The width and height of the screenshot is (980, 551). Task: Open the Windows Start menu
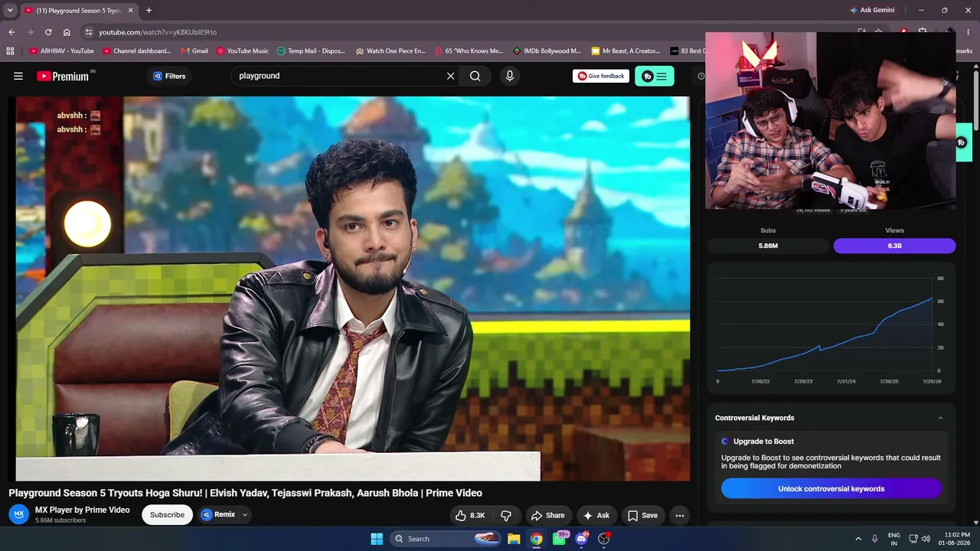377,539
